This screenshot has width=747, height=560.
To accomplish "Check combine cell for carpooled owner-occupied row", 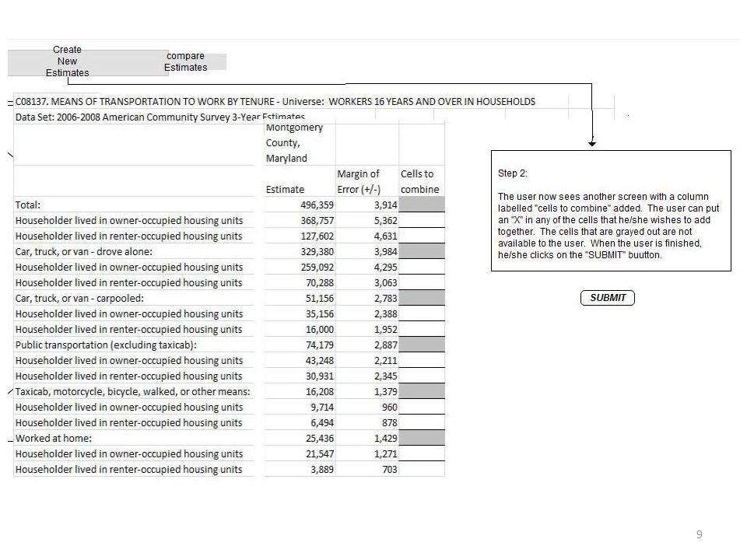I will pos(422,313).
